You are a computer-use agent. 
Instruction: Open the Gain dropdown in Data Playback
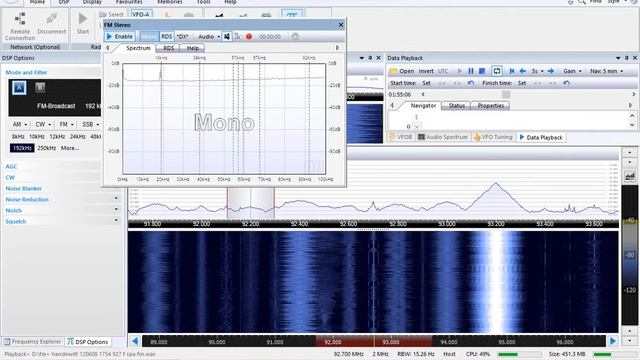coord(572,71)
